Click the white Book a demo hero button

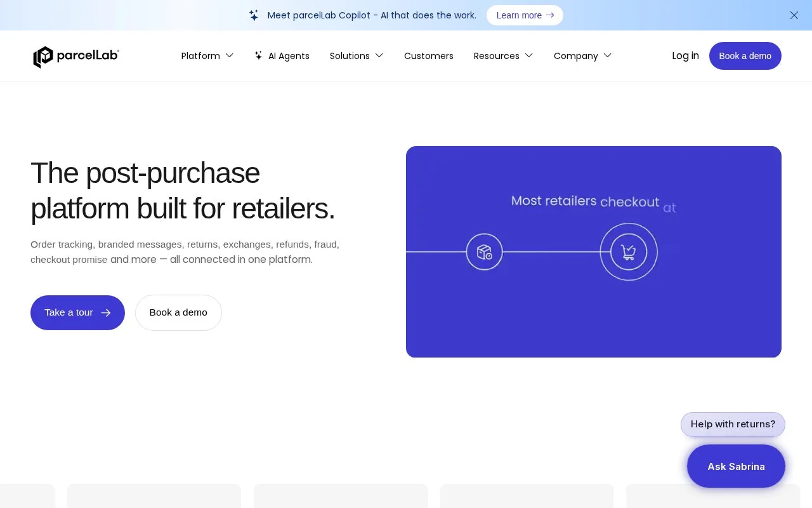click(178, 312)
